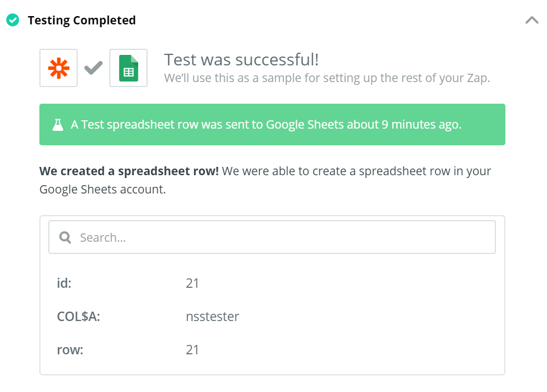
Task: Click the Test was successful! title
Action: [x=241, y=60]
